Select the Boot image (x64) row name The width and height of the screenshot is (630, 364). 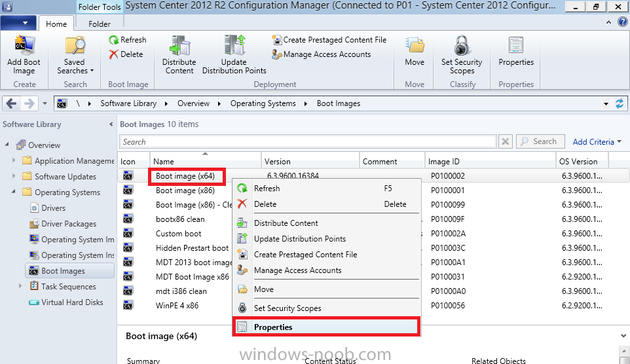185,176
